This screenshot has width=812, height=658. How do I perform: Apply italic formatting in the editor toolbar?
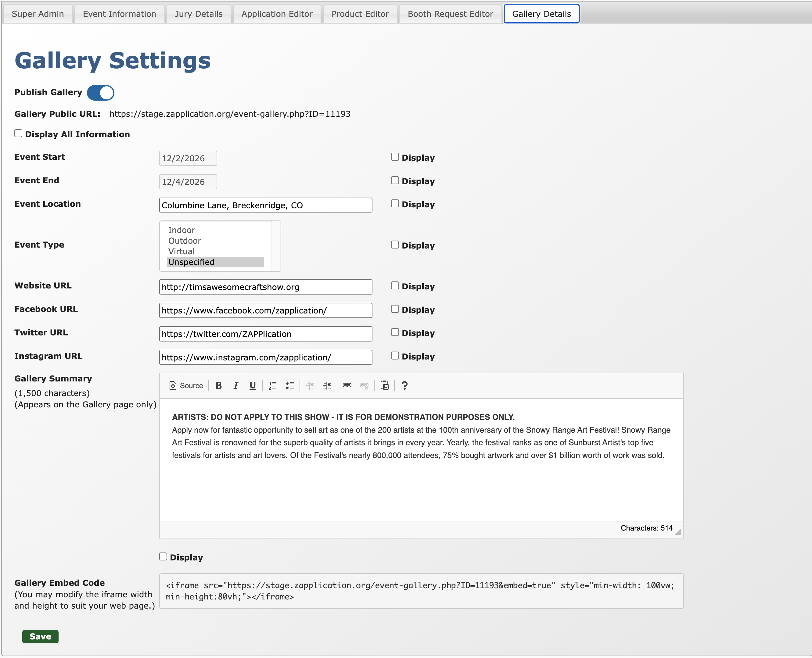(236, 386)
